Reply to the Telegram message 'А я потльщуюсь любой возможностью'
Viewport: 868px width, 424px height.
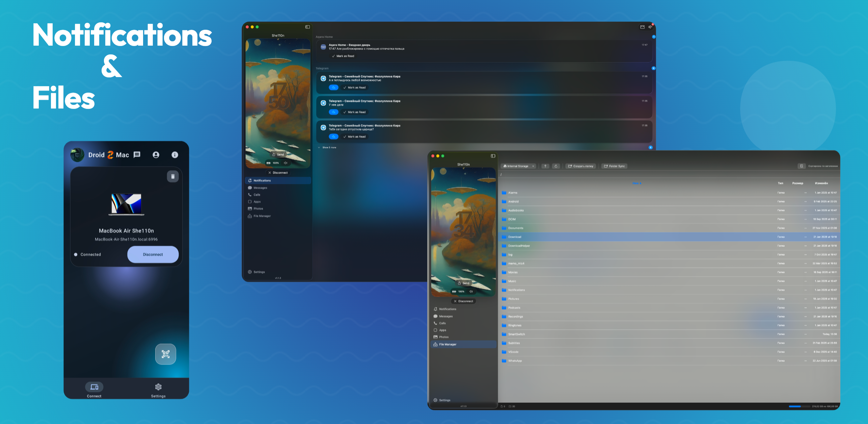point(333,88)
